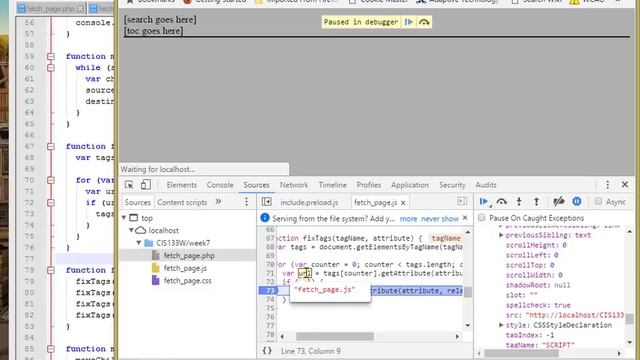Toggle device toolbar icon in DevTools

[146, 185]
